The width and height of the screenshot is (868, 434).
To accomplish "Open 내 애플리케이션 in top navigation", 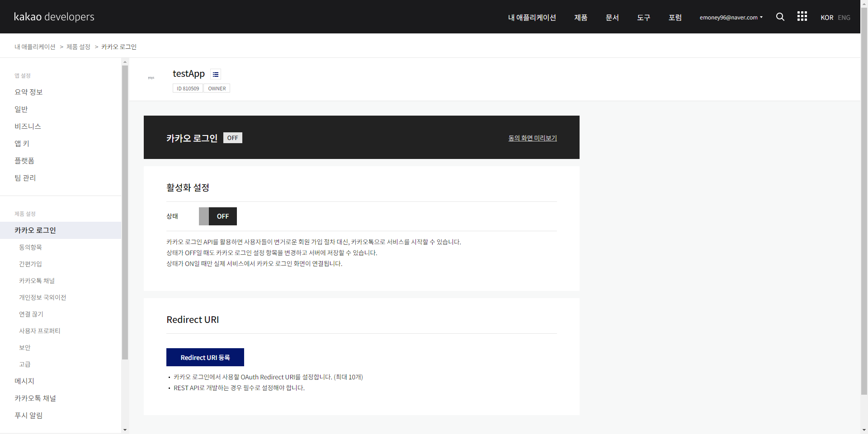I will click(x=532, y=17).
